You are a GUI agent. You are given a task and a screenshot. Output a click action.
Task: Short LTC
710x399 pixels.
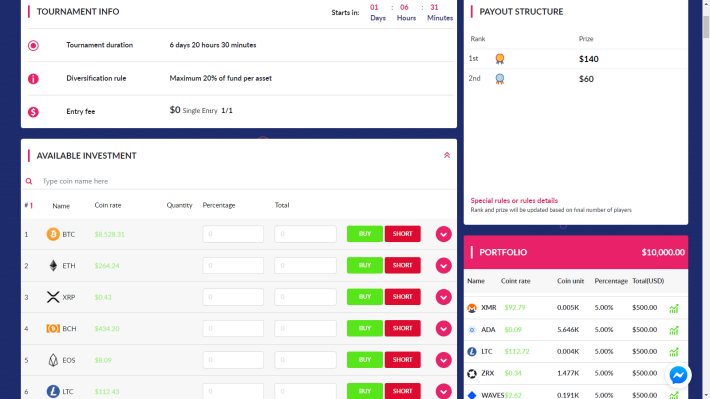pos(402,391)
